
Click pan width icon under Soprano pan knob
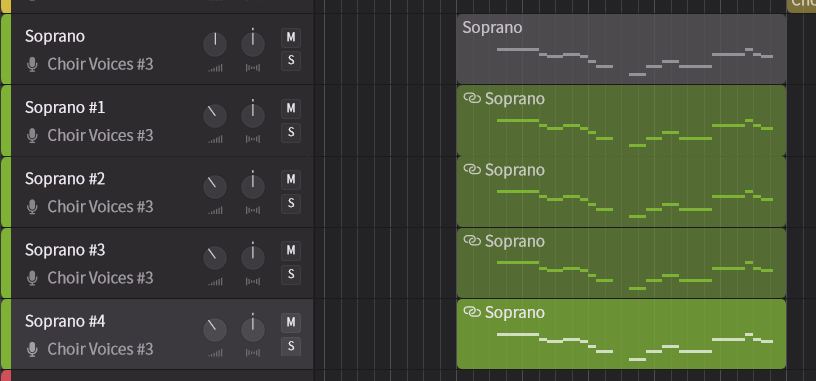pyautogui.click(x=253, y=68)
